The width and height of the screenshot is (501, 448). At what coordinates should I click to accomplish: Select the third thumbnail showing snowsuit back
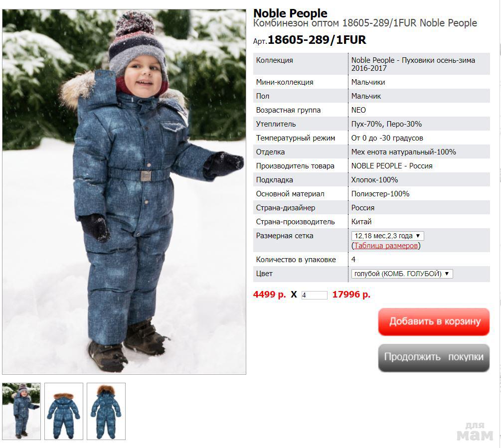point(106,411)
